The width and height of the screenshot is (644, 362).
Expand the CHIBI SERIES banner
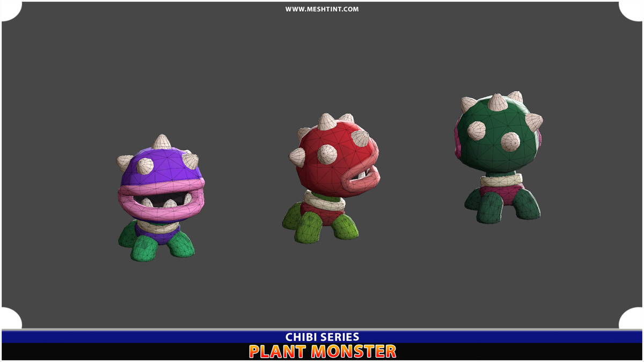[x=322, y=336]
